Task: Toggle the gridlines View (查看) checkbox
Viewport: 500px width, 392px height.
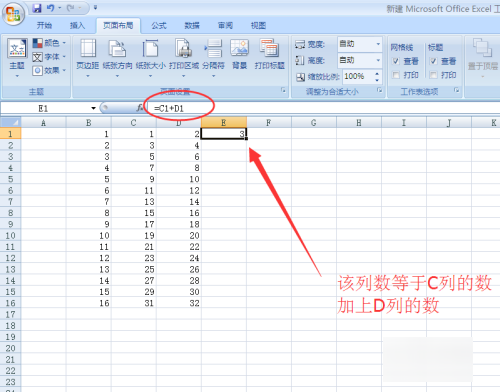Action: click(396, 61)
